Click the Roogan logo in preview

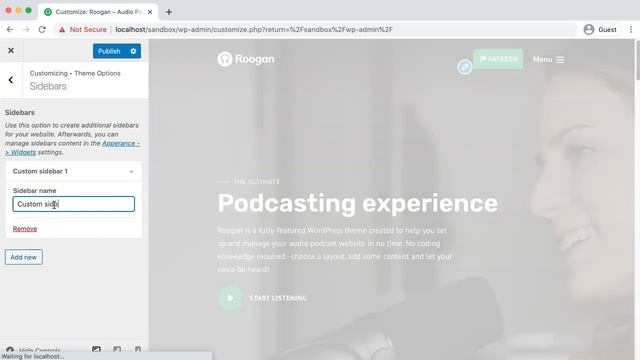[x=246, y=59]
